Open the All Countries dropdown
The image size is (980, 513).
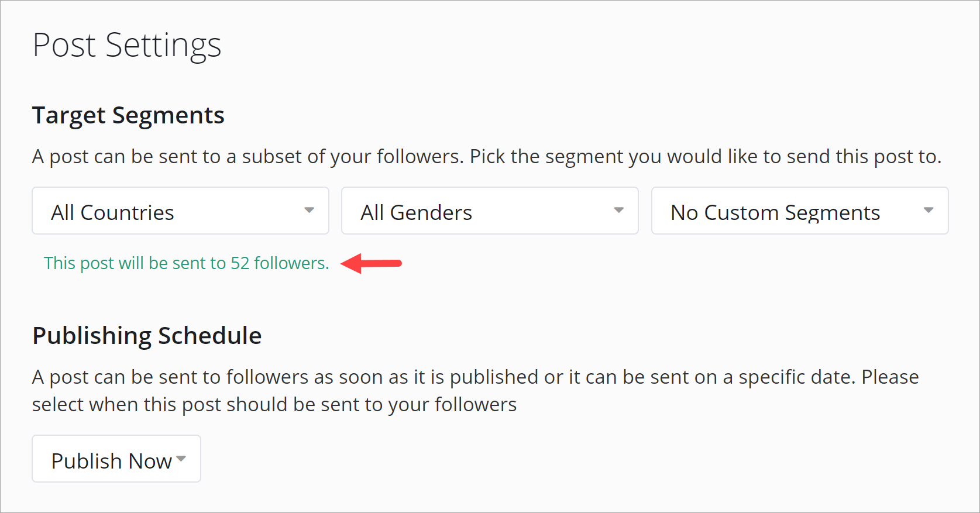coord(180,211)
